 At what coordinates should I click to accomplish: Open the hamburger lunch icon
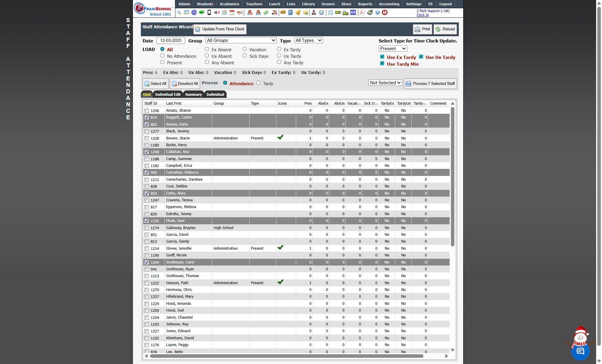pos(283,12)
